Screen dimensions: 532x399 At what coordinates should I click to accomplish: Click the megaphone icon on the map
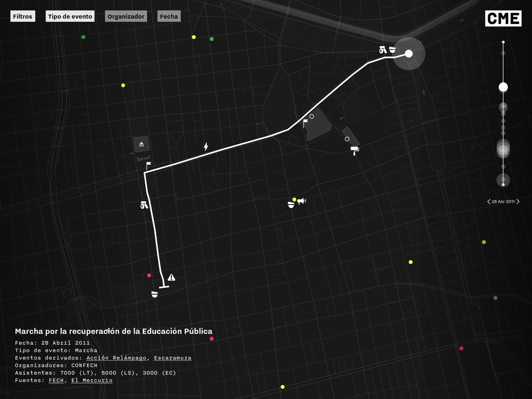(301, 201)
